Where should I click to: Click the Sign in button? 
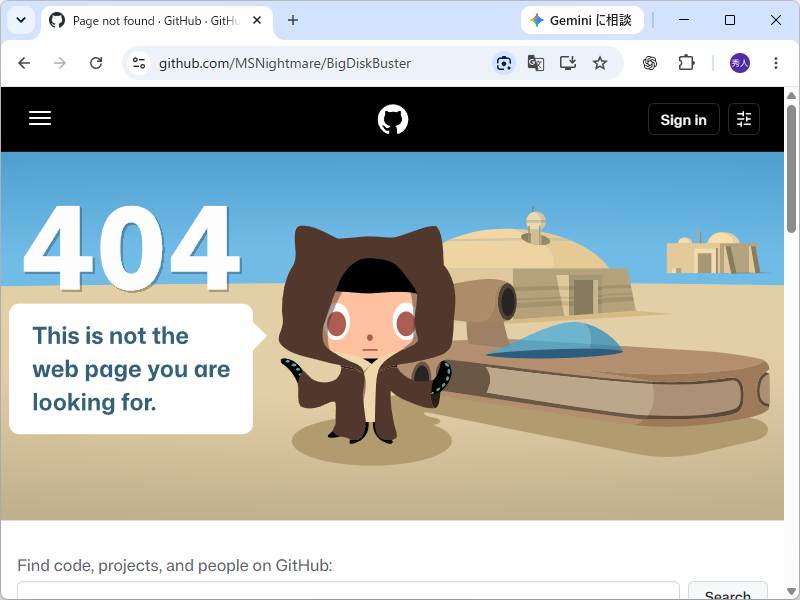tap(684, 119)
